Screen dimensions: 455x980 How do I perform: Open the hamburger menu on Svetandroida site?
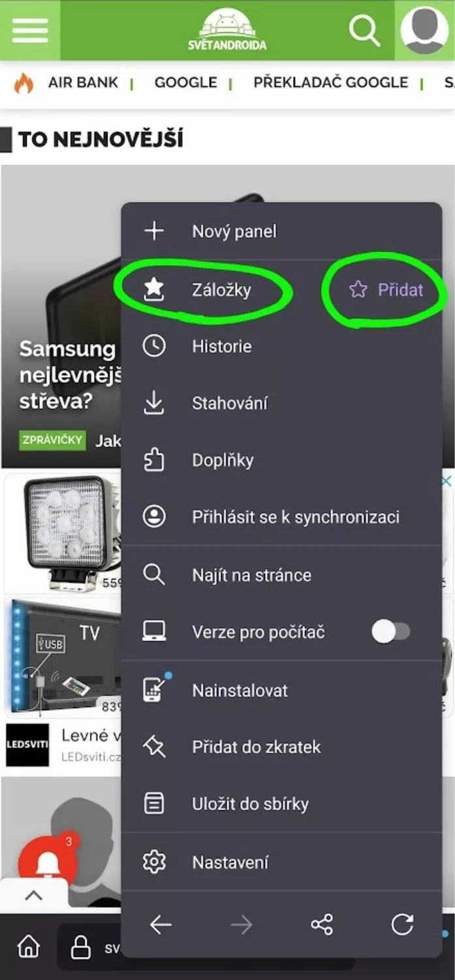pos(30,29)
